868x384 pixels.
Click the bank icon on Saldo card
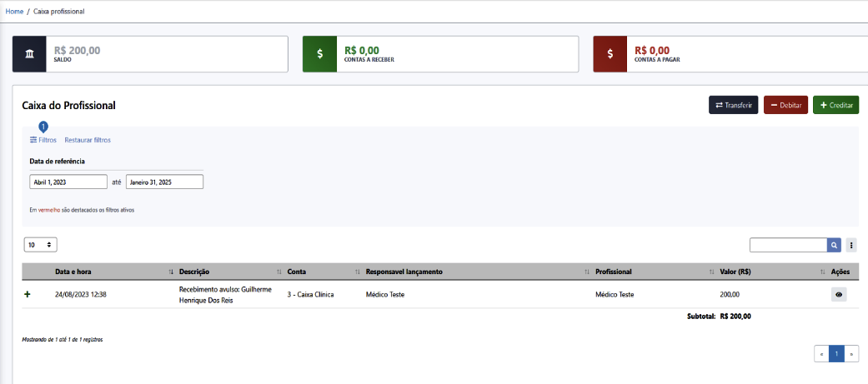pyautogui.click(x=30, y=54)
